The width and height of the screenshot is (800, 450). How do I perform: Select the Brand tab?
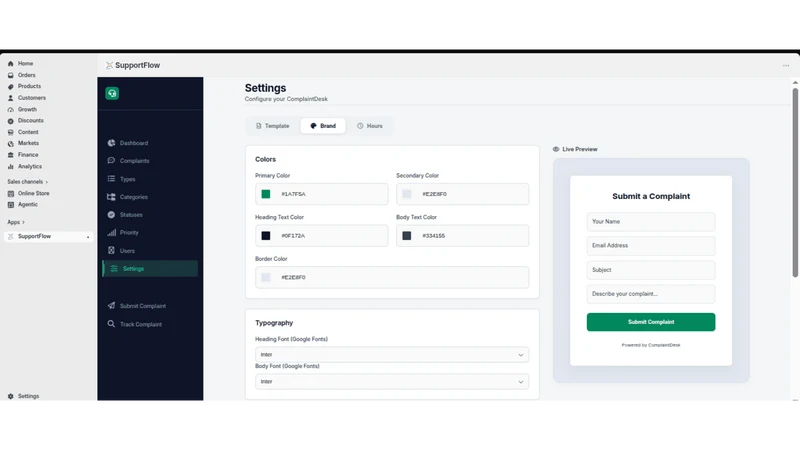coord(323,126)
